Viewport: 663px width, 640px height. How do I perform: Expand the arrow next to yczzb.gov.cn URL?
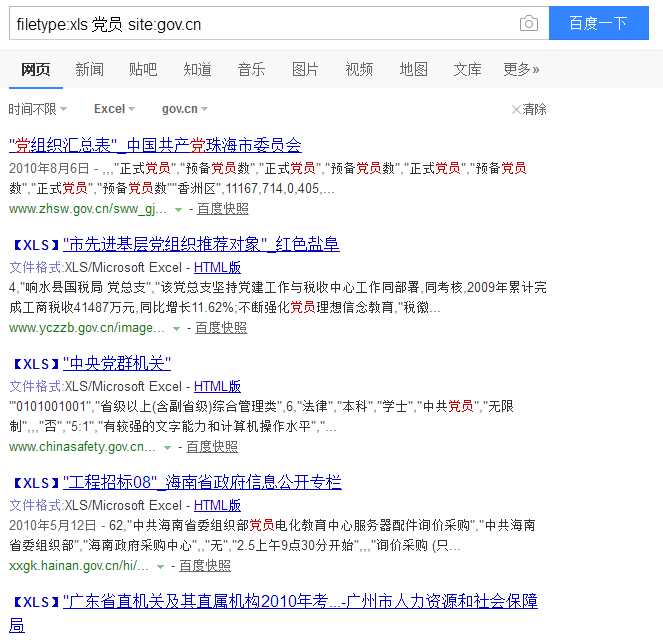pos(177,329)
